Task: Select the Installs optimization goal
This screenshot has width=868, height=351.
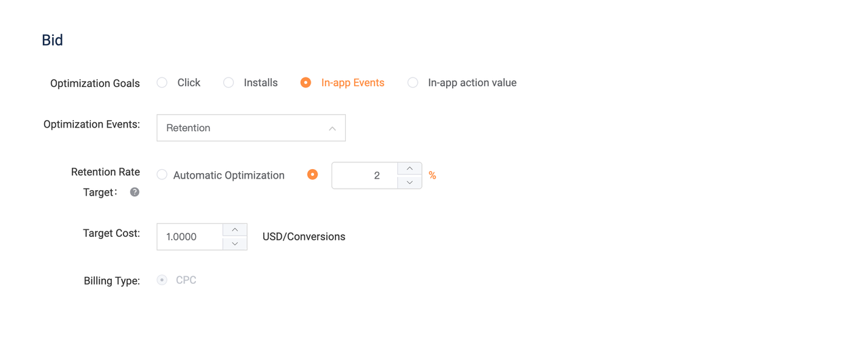Action: coord(229,83)
